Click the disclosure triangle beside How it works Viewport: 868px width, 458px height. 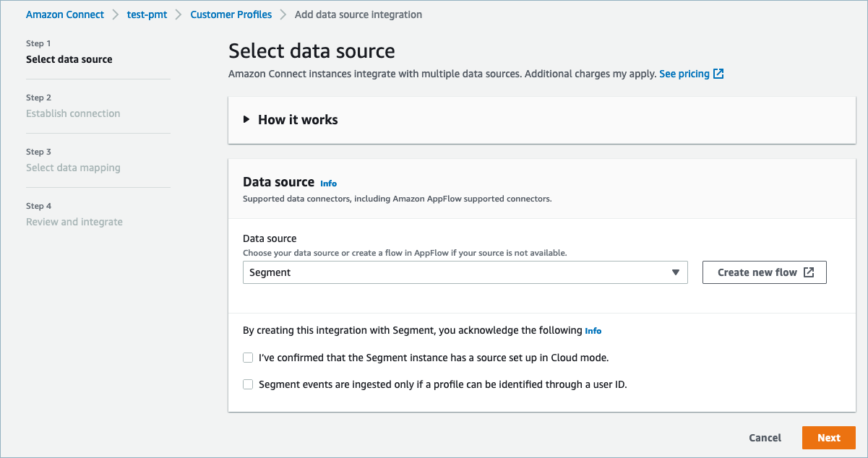[x=246, y=120]
